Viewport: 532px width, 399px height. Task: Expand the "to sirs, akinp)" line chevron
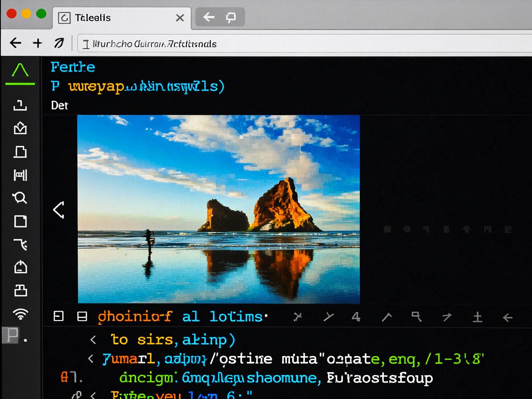(x=93, y=340)
